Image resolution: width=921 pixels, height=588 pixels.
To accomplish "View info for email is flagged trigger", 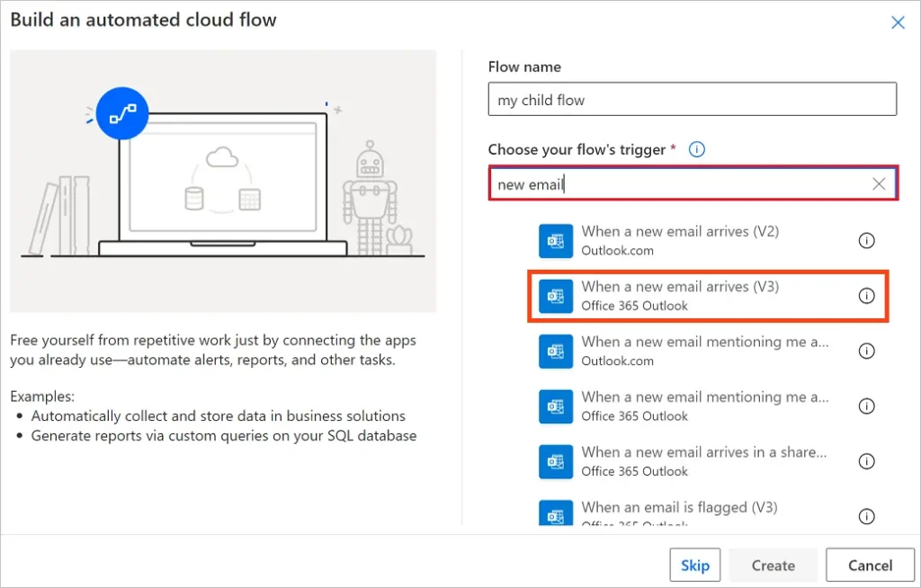I will [x=866, y=516].
